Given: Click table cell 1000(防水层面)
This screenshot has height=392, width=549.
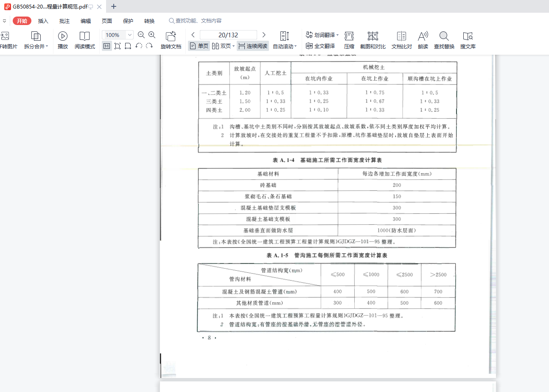Looking at the screenshot, I should 397,231.
